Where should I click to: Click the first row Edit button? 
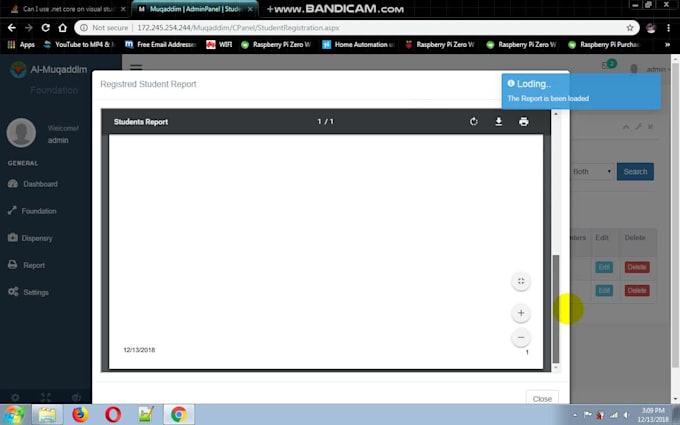point(604,267)
